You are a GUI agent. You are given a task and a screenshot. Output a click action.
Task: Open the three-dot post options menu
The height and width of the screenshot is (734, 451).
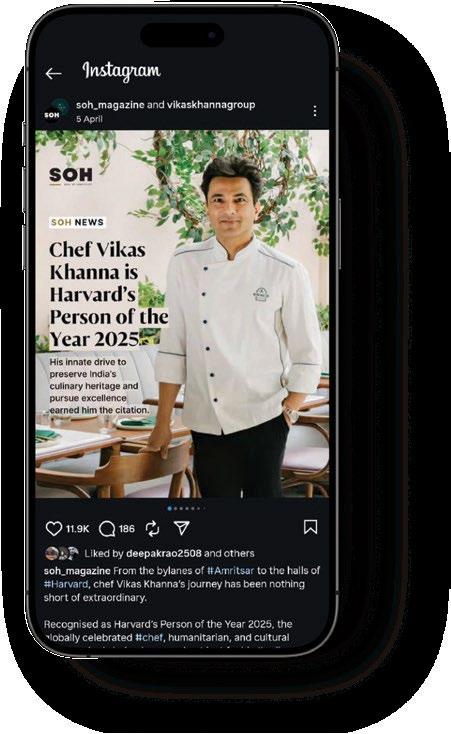(x=315, y=111)
